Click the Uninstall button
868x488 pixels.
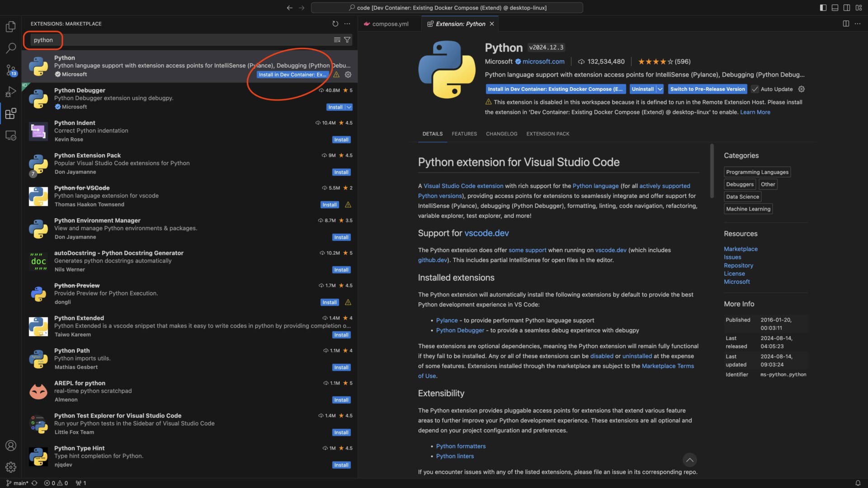[642, 89]
